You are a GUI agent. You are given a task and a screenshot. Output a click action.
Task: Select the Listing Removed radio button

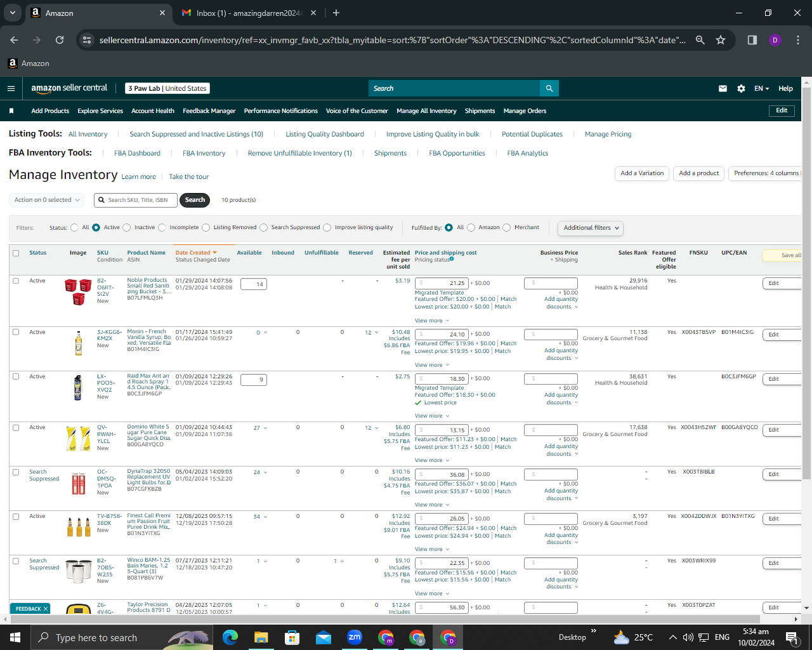(206, 227)
